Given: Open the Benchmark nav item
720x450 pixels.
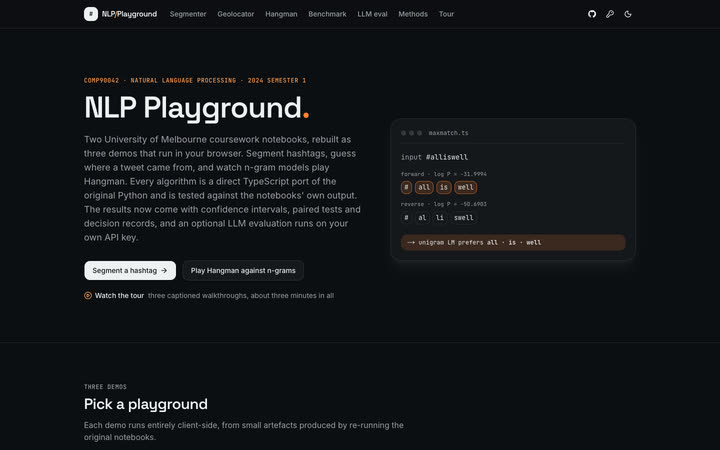Looking at the screenshot, I should tap(327, 14).
